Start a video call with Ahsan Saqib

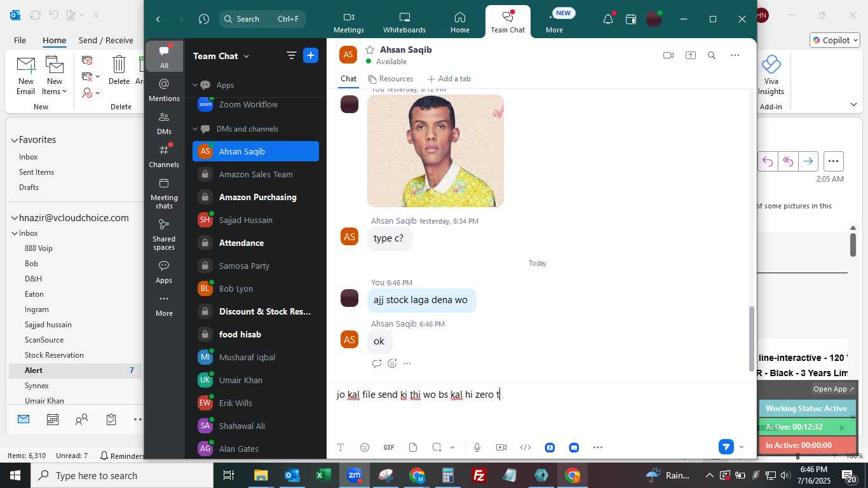point(668,55)
